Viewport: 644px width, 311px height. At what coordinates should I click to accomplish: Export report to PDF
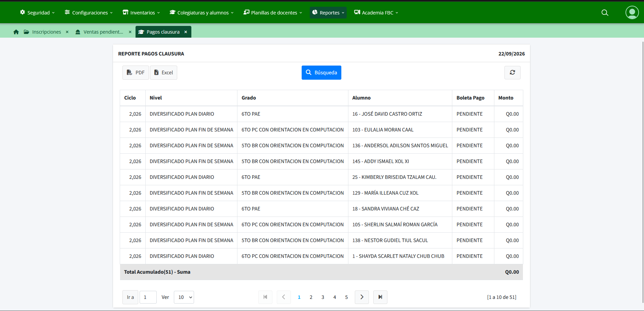[x=136, y=73]
